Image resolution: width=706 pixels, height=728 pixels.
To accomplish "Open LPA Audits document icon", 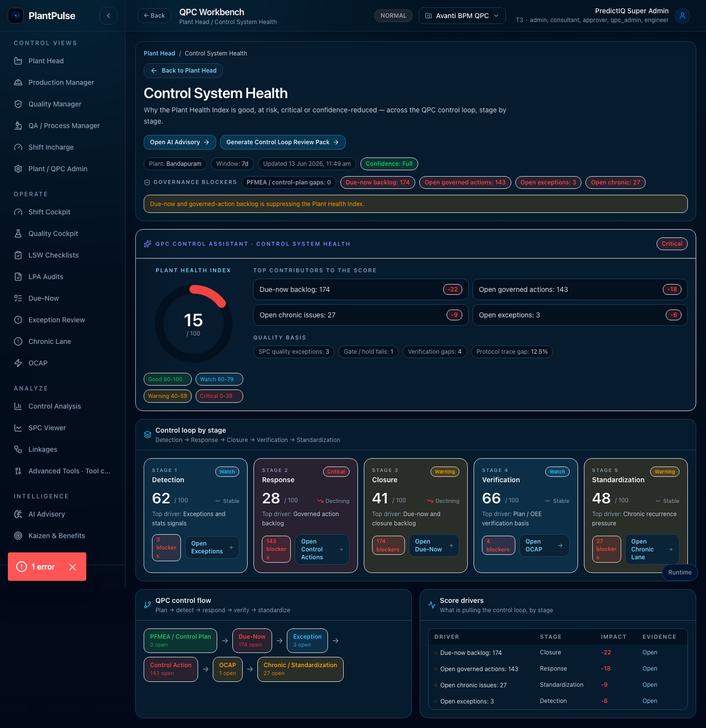I will (18, 277).
